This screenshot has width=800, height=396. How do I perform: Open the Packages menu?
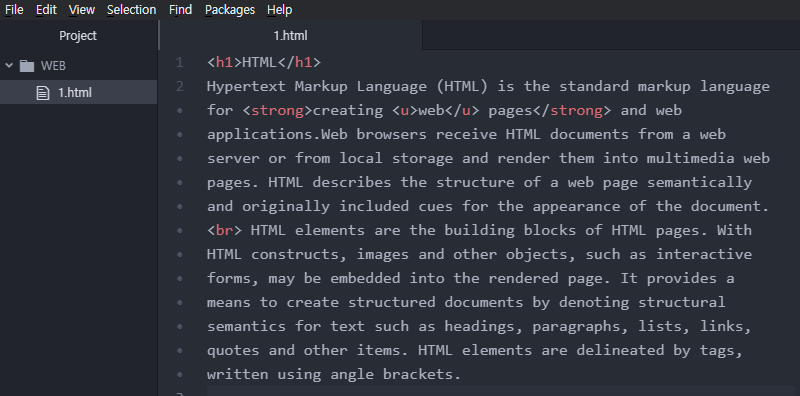(x=230, y=10)
